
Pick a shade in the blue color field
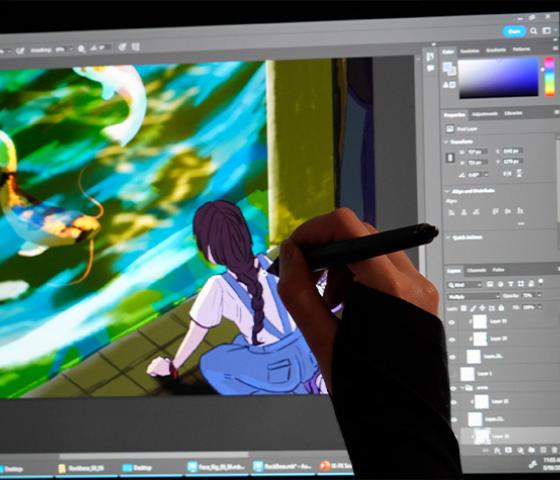click(x=498, y=78)
